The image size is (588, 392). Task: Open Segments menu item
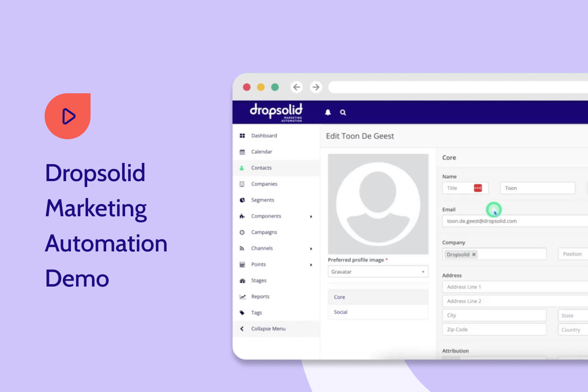[x=263, y=200]
